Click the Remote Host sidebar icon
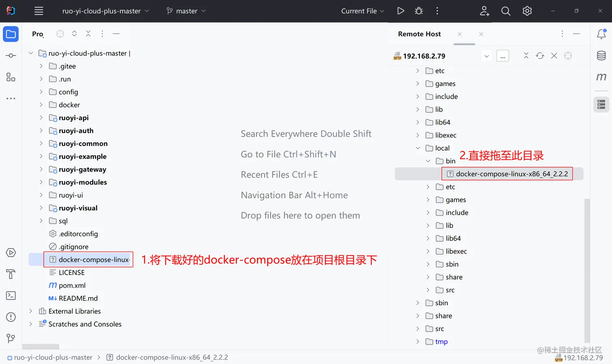The height and width of the screenshot is (364, 612). 601,105
